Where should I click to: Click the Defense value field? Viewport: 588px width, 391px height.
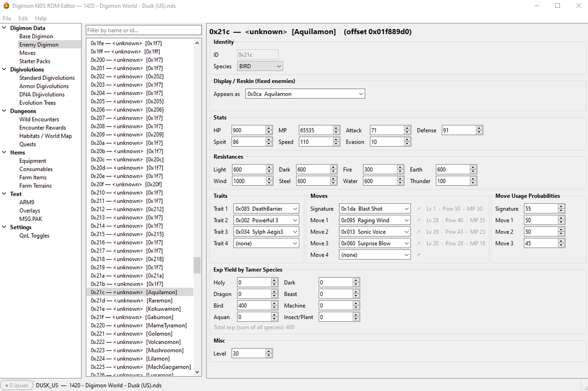pyautogui.click(x=462, y=130)
